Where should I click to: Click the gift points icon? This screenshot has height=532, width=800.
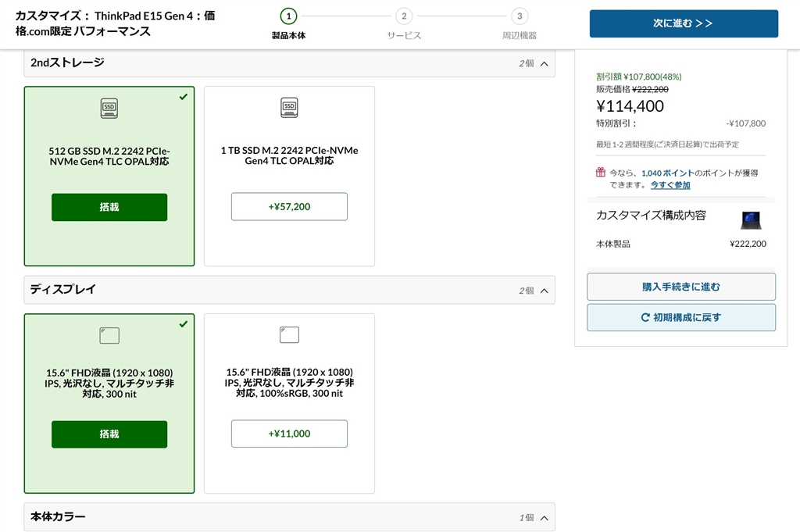(601, 173)
